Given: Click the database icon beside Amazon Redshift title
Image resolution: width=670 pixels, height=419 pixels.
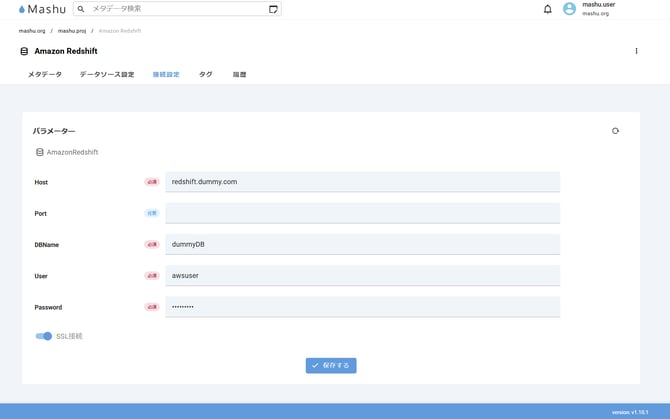Looking at the screenshot, I should (24, 51).
